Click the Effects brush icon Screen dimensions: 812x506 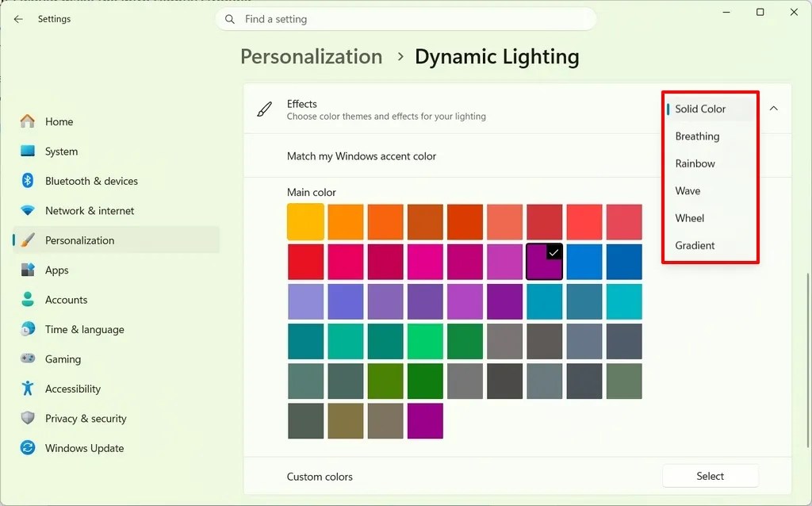coord(265,109)
